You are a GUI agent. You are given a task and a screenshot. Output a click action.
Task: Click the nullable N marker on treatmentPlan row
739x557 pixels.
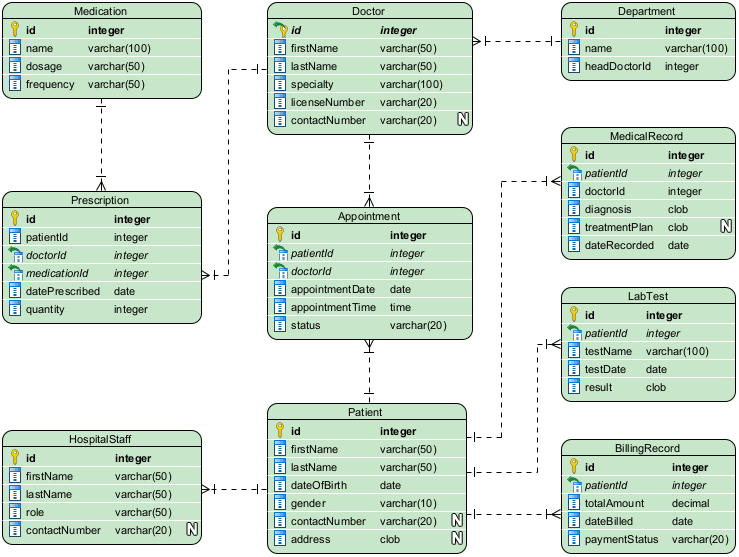click(x=726, y=227)
